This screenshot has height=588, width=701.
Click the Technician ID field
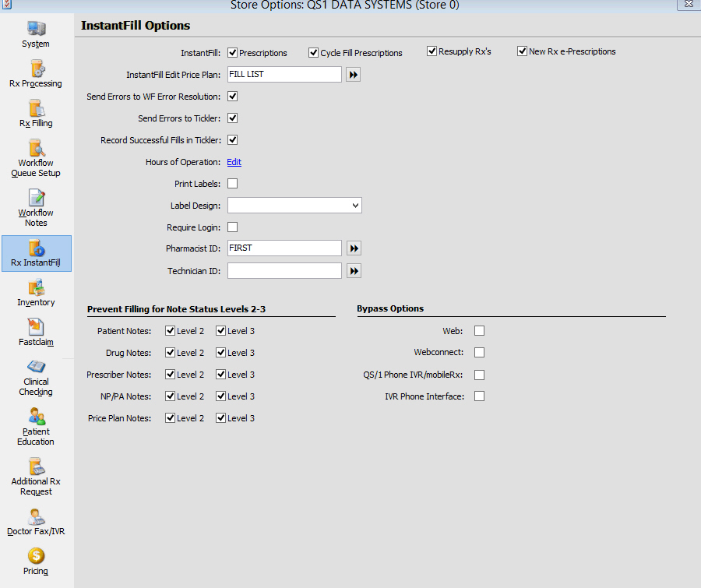(x=284, y=270)
